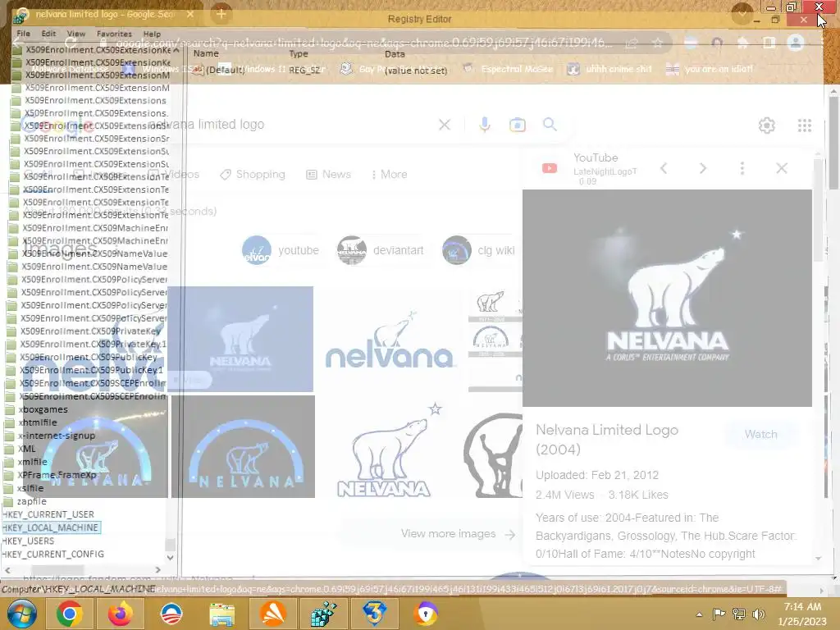Open the lowercase nelvana logo thumbnail

coord(390,340)
